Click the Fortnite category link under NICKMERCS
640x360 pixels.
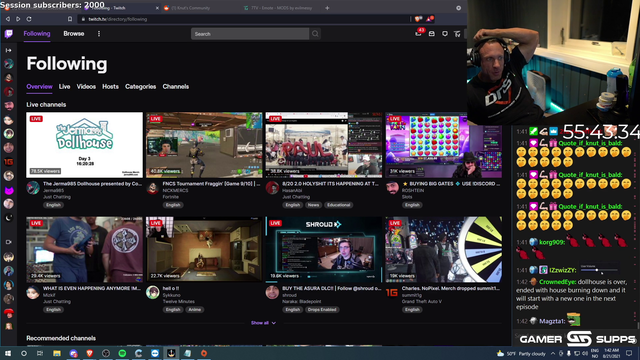[171, 197]
